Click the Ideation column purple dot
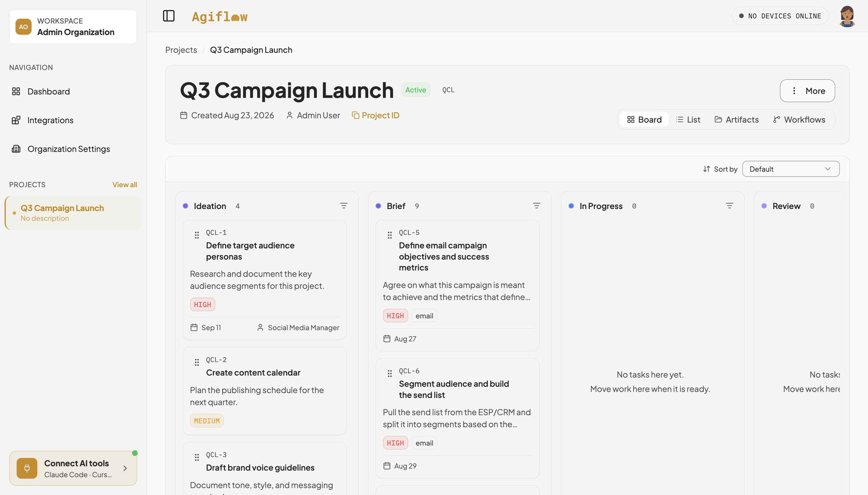The width and height of the screenshot is (868, 495). pos(185,206)
